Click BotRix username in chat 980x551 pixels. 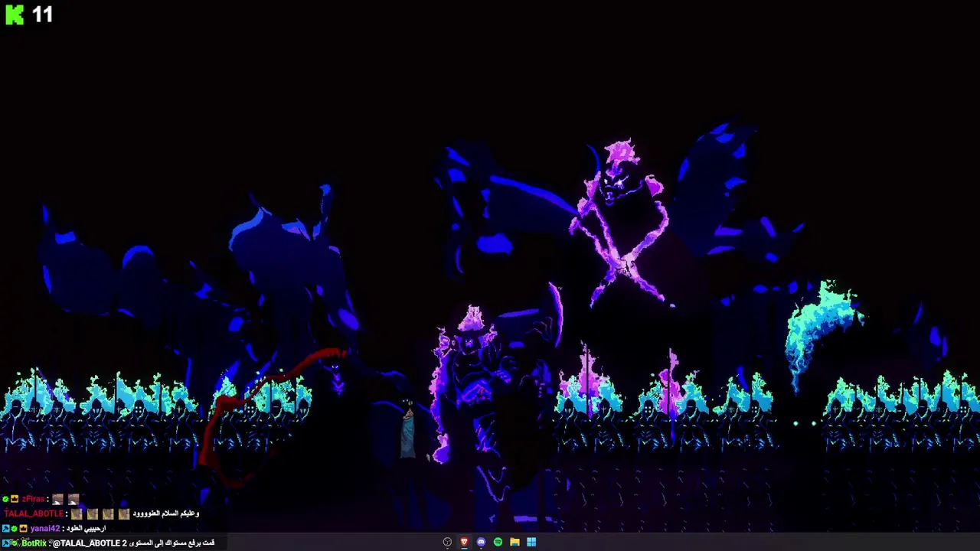(34, 543)
